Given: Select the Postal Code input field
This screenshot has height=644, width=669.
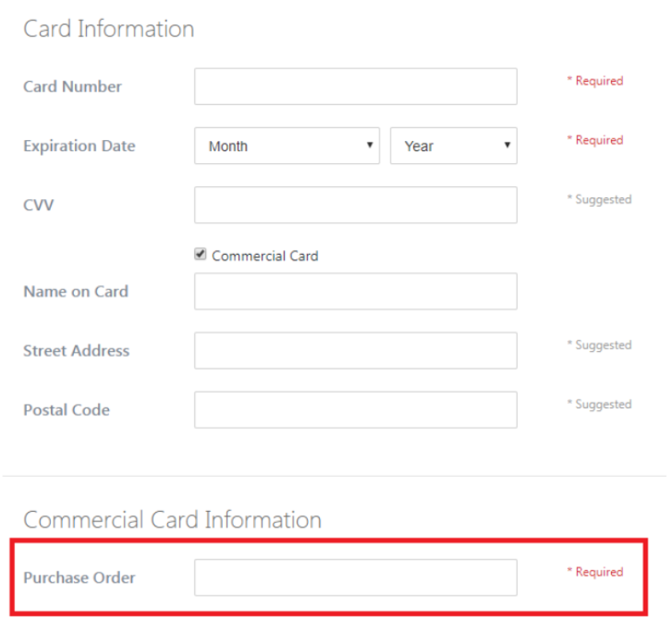Looking at the screenshot, I should [x=355, y=409].
